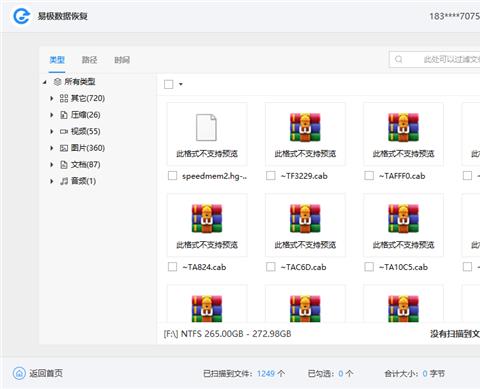Click the 音频(1) music note icon
Screen dimensions: 480x389
(x=64, y=181)
